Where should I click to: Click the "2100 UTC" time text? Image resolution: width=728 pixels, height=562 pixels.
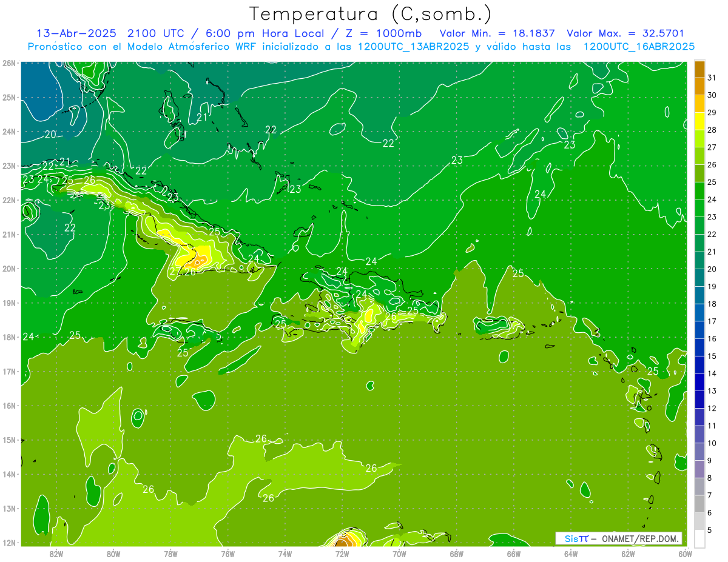pyautogui.click(x=157, y=33)
